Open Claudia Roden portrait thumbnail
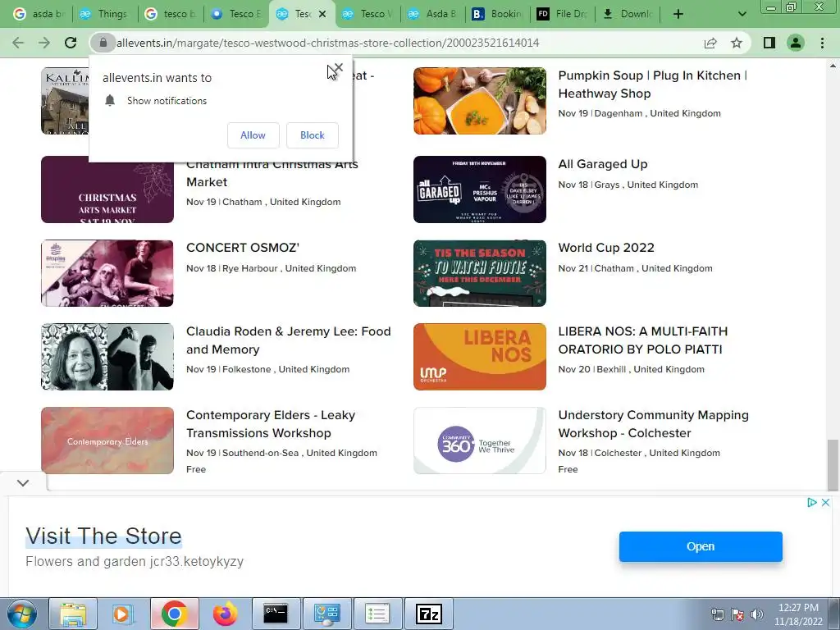 (107, 357)
